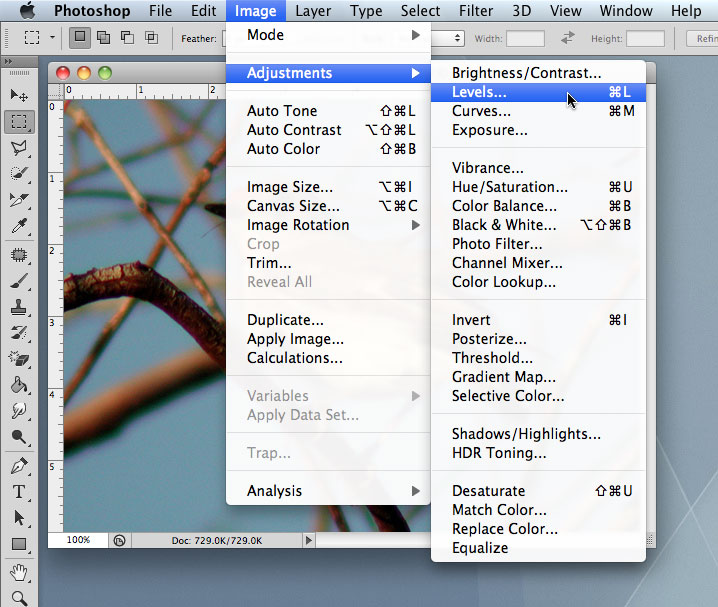The width and height of the screenshot is (718, 607).
Task: Choose Invert adjustment
Action: coord(538,320)
